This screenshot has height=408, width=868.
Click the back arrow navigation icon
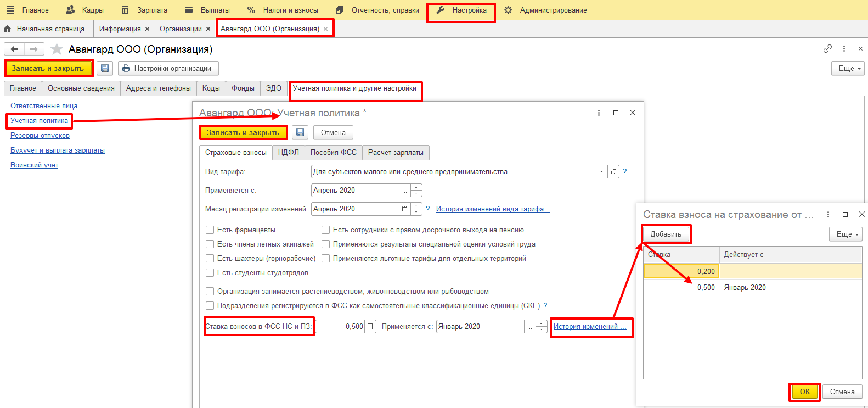[15, 49]
